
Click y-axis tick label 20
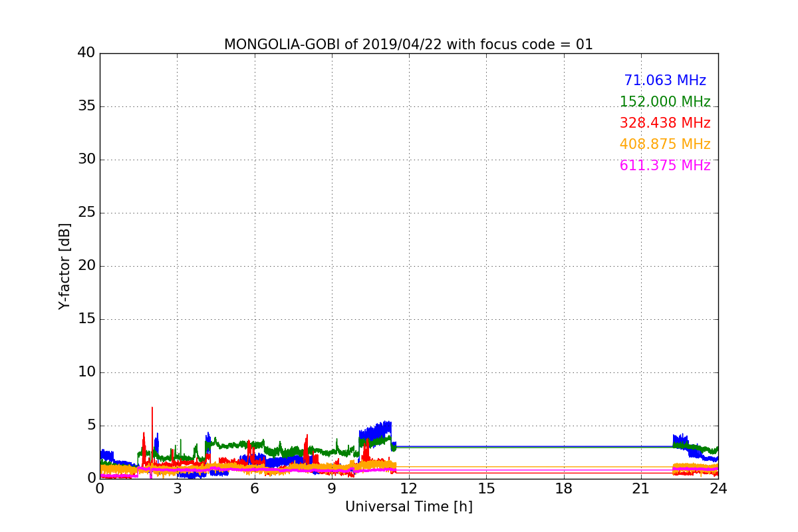(86, 266)
